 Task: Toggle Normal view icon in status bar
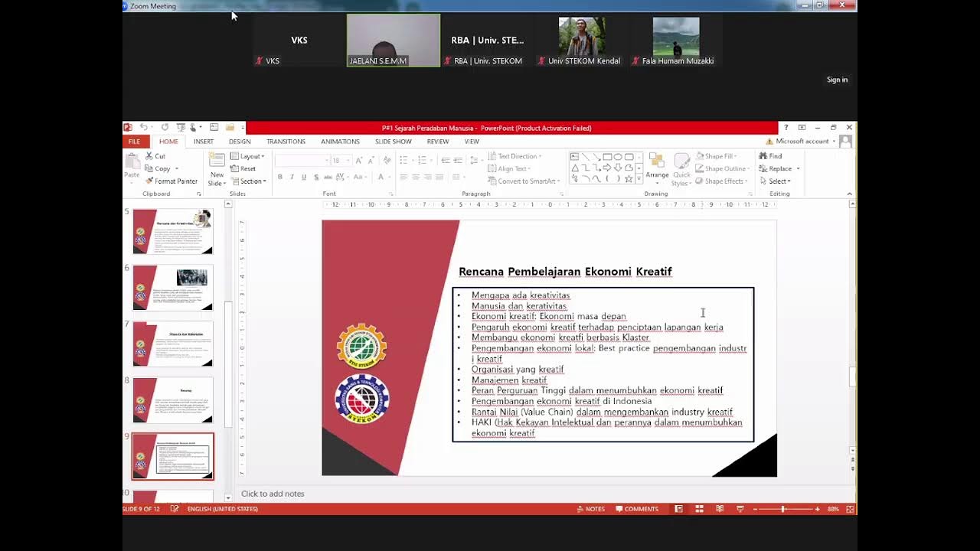point(679,509)
